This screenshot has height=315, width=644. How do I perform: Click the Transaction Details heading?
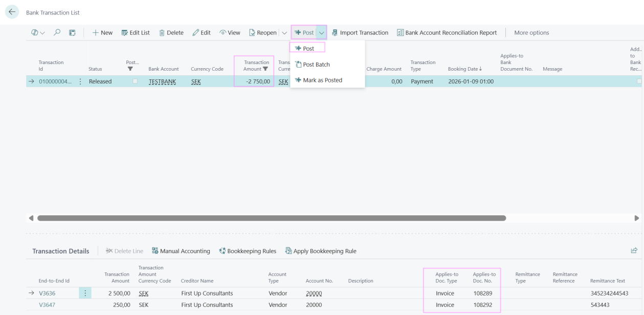tap(61, 251)
